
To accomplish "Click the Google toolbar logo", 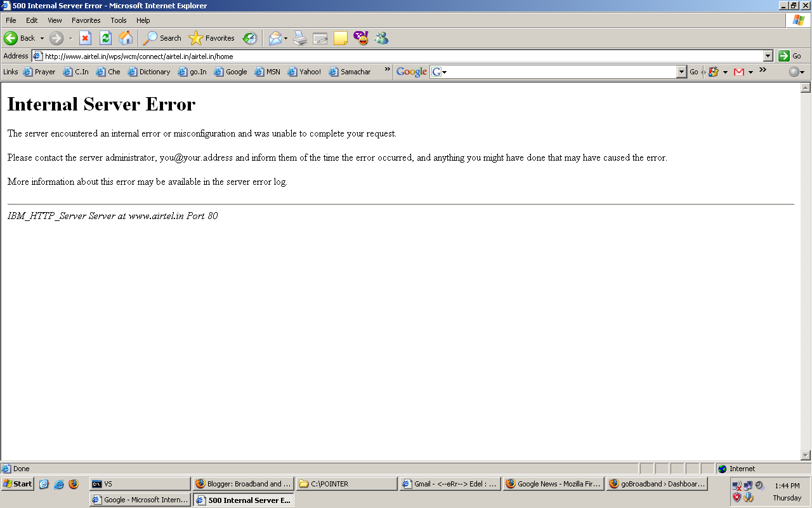I will [x=412, y=72].
